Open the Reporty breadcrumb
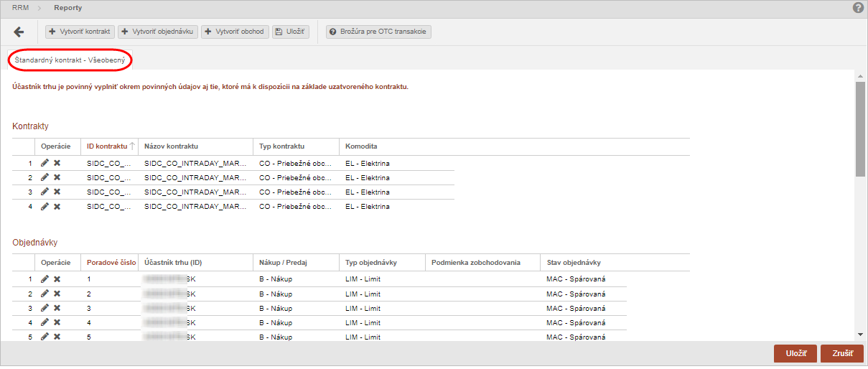868x369 pixels. coord(68,8)
